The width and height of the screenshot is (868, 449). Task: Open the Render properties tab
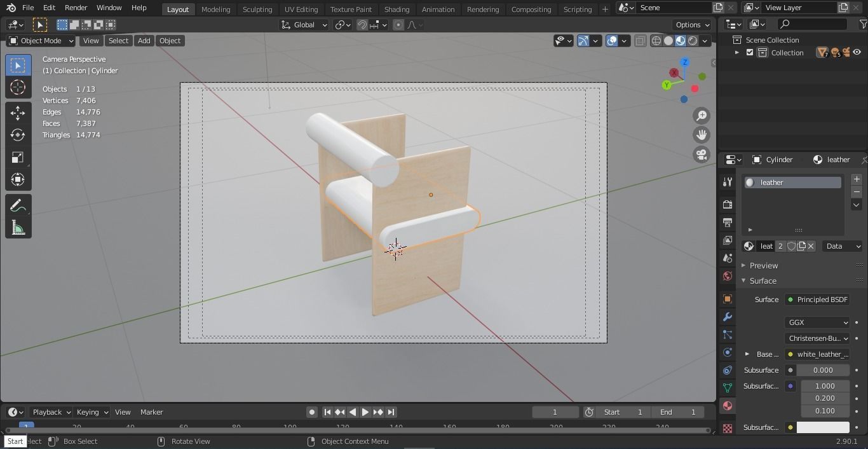coord(728,204)
